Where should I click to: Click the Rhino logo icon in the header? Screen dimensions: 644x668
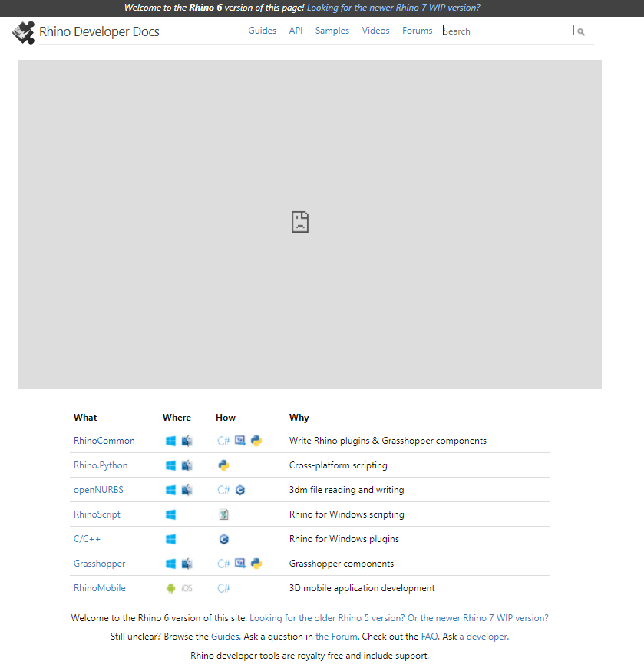24,32
